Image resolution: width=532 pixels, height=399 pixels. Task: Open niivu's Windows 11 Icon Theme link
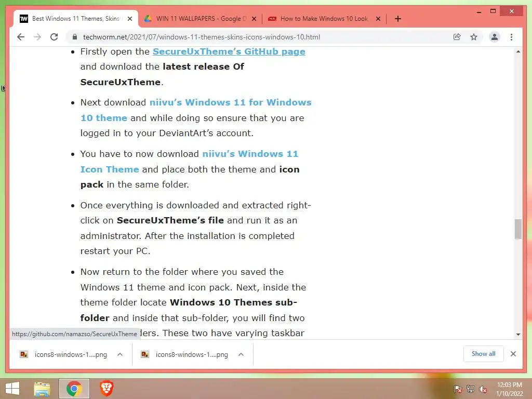[x=189, y=162]
